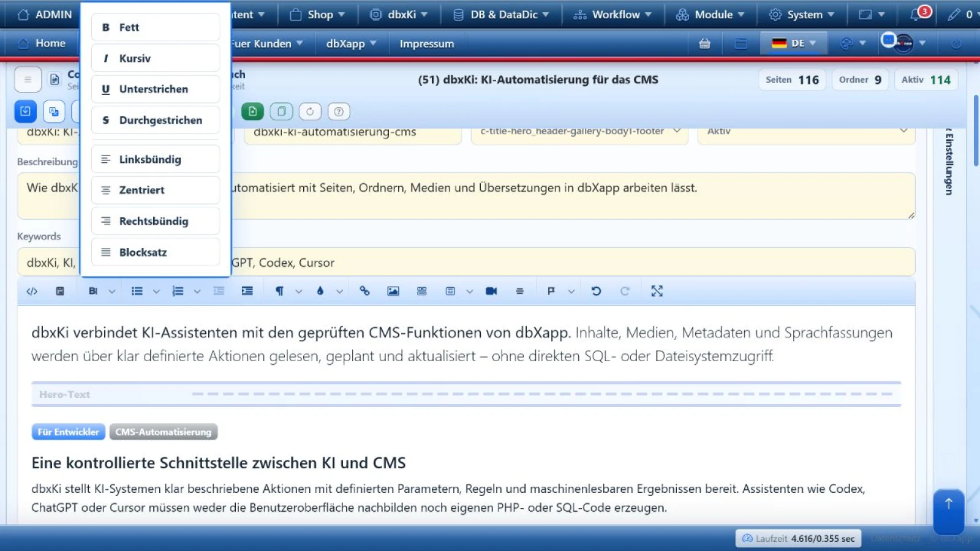980x551 pixels.
Task: Click the save disk icon in editor toolbar
Action: 60,291
